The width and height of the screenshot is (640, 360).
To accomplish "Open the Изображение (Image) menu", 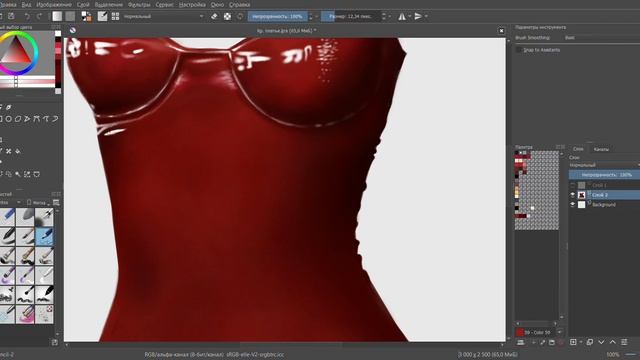I will pos(54,4).
